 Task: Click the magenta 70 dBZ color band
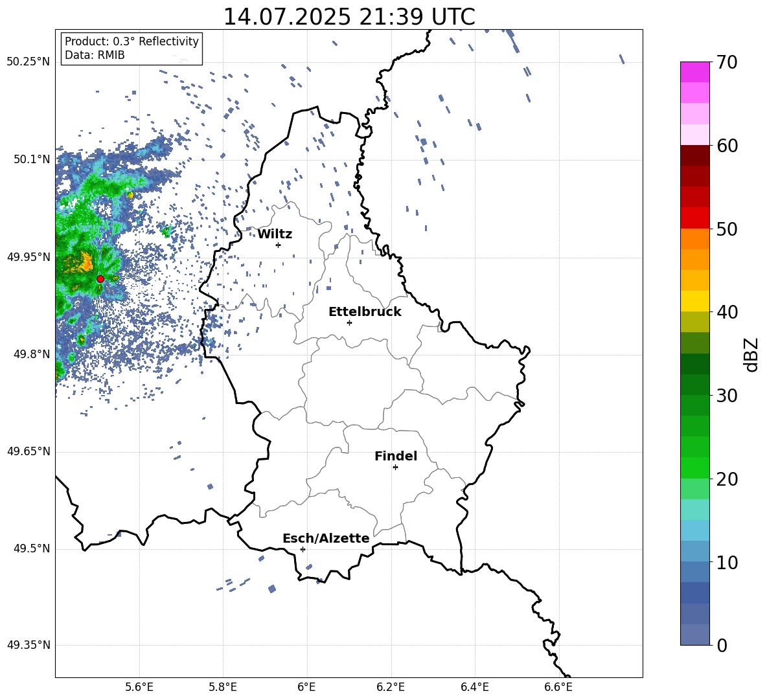tap(694, 72)
